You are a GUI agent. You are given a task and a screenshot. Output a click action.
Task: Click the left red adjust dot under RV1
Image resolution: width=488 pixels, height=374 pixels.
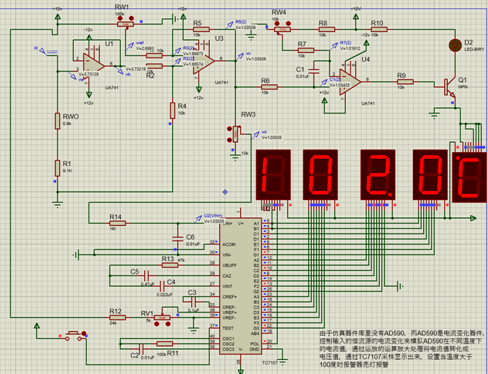click(x=156, y=324)
